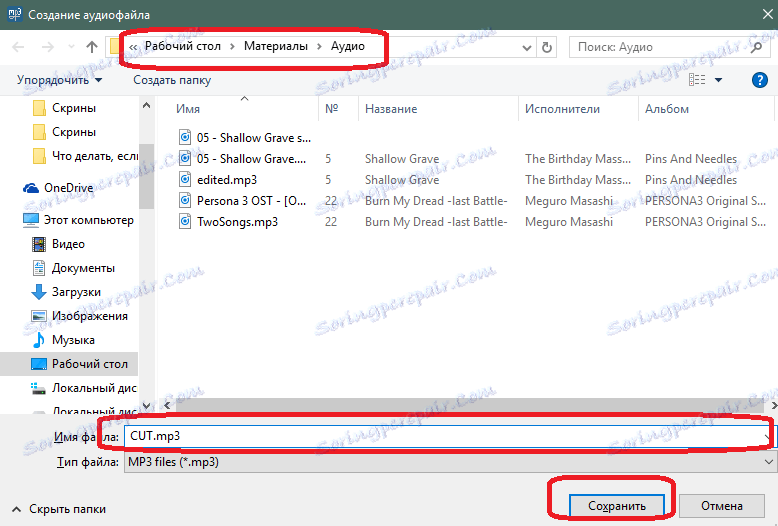Sort by № column header
This screenshot has height=526, width=778.
pyautogui.click(x=332, y=109)
